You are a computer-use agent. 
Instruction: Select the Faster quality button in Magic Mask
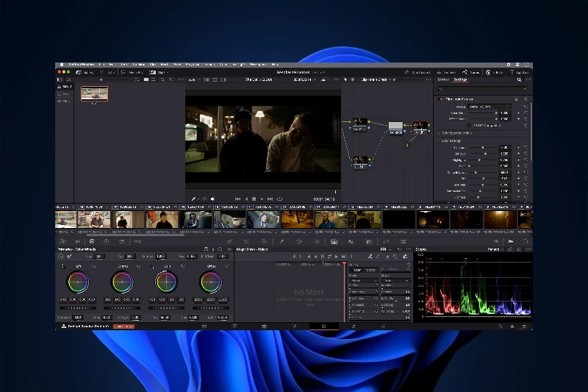pyautogui.click(x=356, y=270)
